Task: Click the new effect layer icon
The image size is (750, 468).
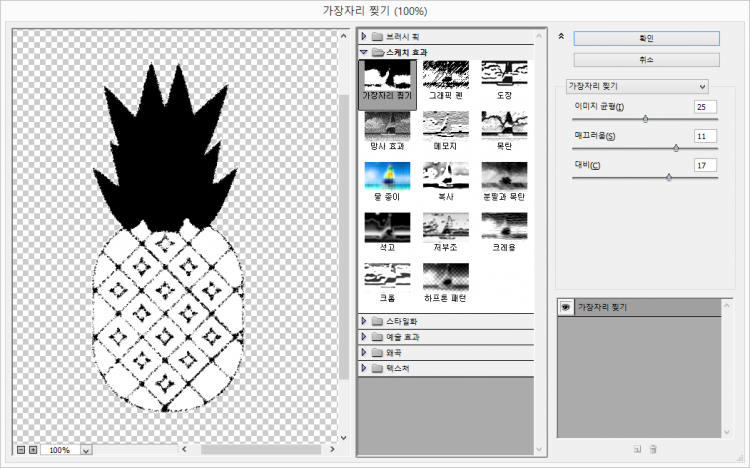Action: tap(637, 449)
